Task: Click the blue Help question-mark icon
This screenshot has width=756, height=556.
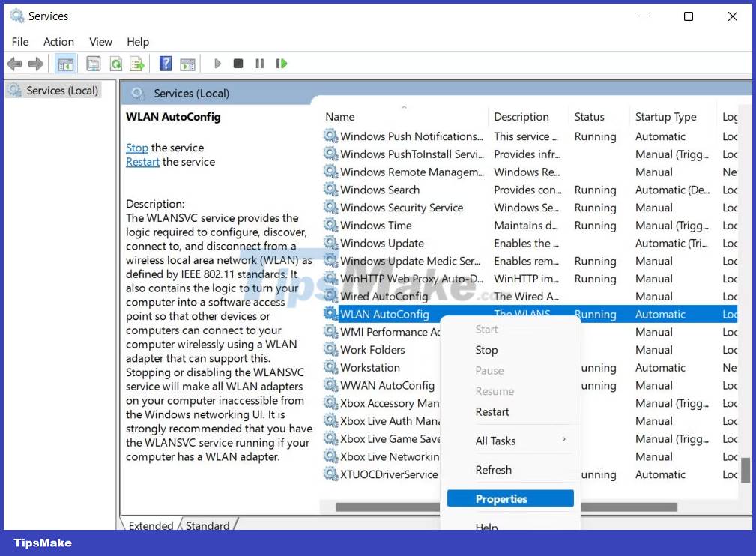Action: click(x=166, y=63)
